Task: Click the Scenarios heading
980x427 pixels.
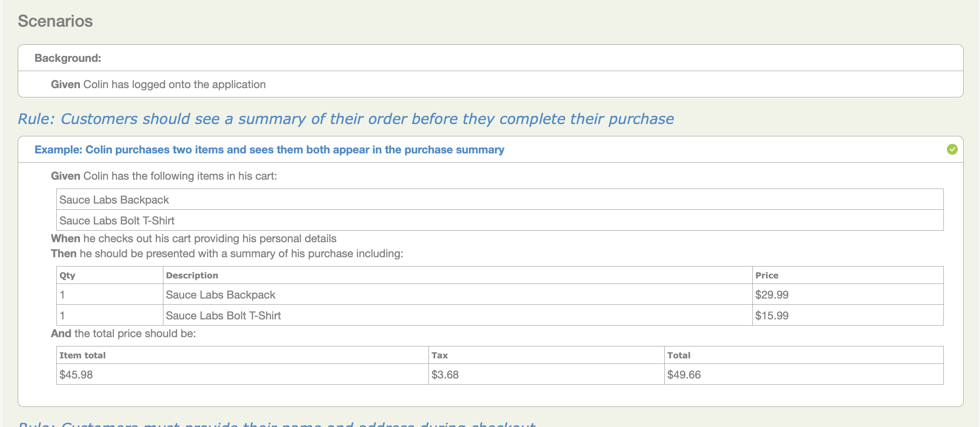Action: click(55, 21)
